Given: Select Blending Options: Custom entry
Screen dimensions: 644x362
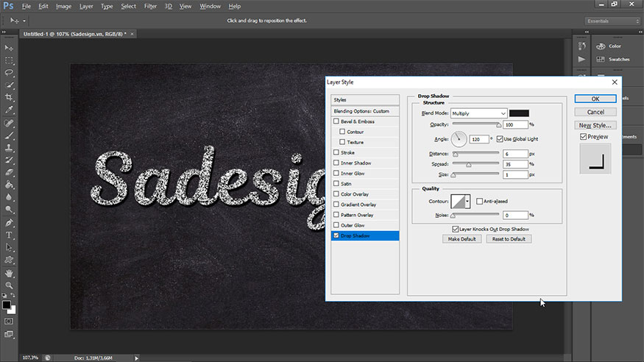Looking at the screenshot, I should (365, 111).
